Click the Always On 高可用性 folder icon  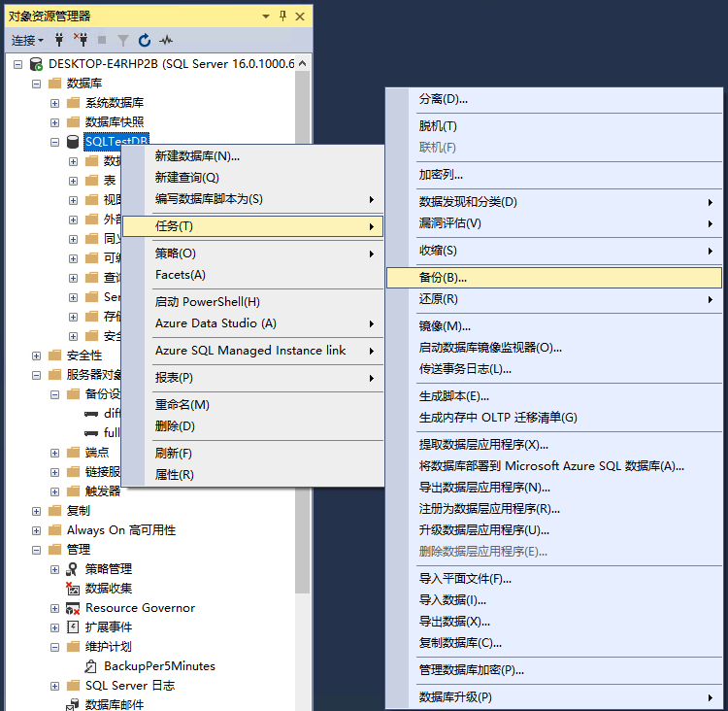tap(54, 530)
